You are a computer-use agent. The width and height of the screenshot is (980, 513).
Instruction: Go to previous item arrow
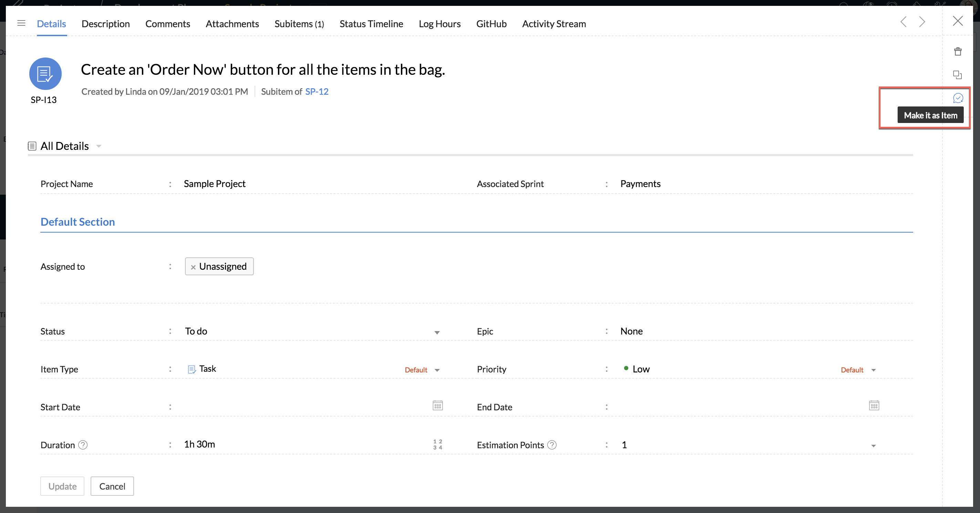pyautogui.click(x=904, y=22)
